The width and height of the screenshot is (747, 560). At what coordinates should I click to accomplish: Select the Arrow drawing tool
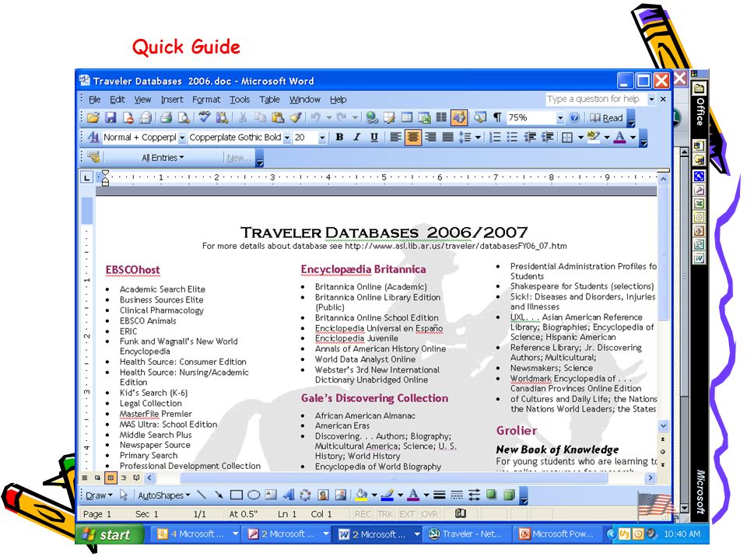(x=219, y=495)
